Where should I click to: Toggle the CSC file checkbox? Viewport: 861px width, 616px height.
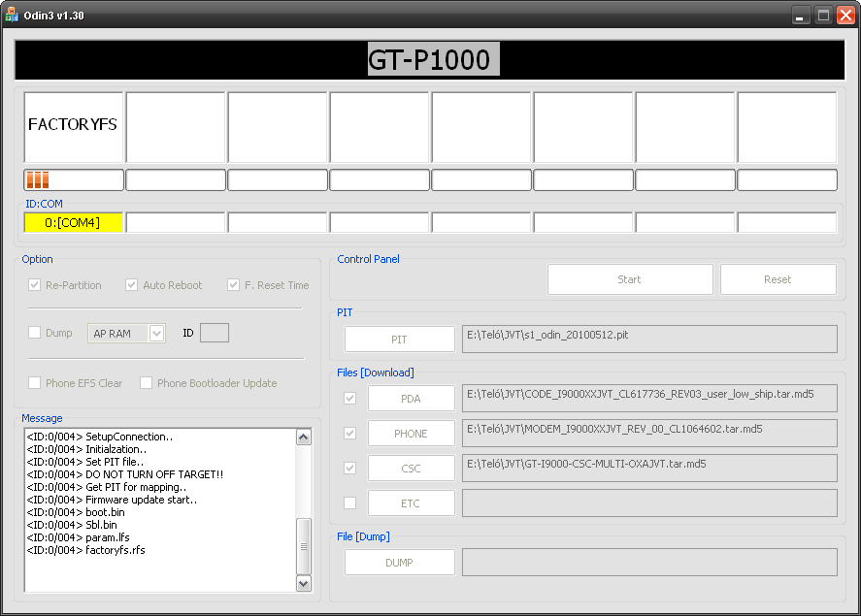pyautogui.click(x=349, y=468)
